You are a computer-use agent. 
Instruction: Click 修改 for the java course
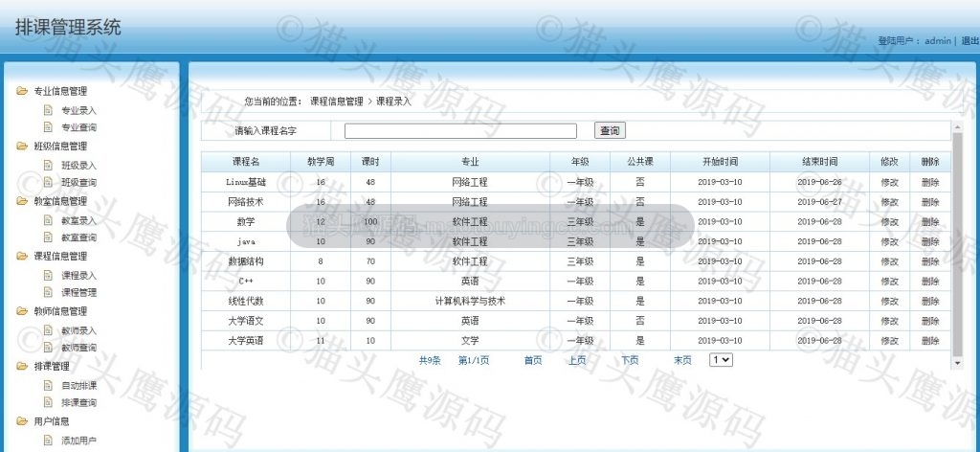click(x=889, y=242)
